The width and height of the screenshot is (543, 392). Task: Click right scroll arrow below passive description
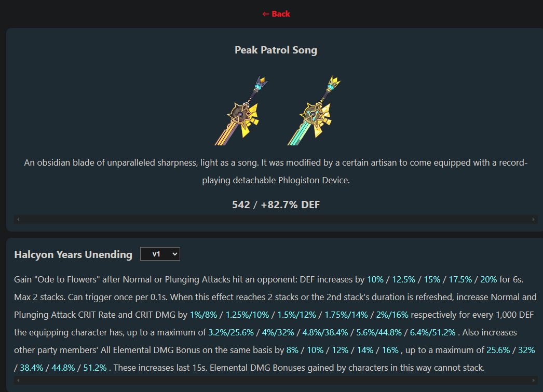tap(533, 381)
